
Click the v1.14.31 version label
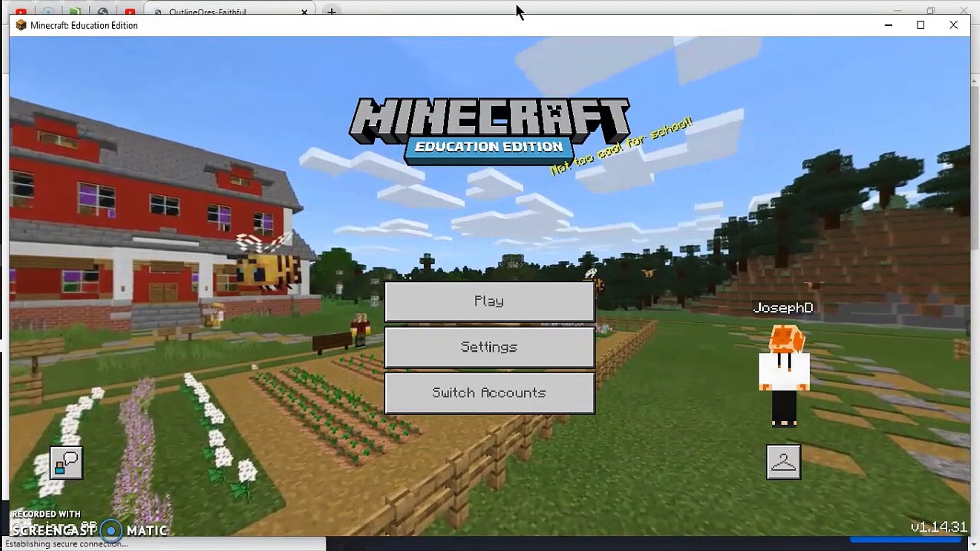[x=938, y=527]
